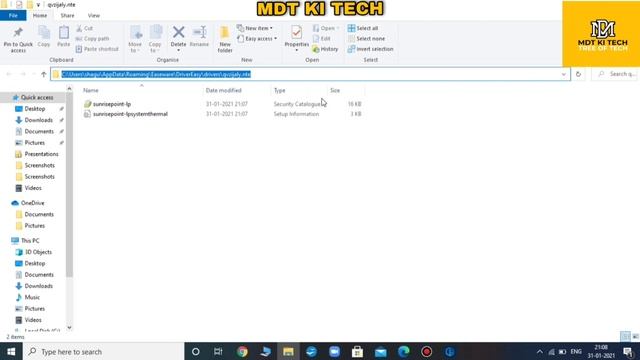The width and height of the screenshot is (640, 360).
Task: Open Music under This PC
Action: [x=28, y=298]
